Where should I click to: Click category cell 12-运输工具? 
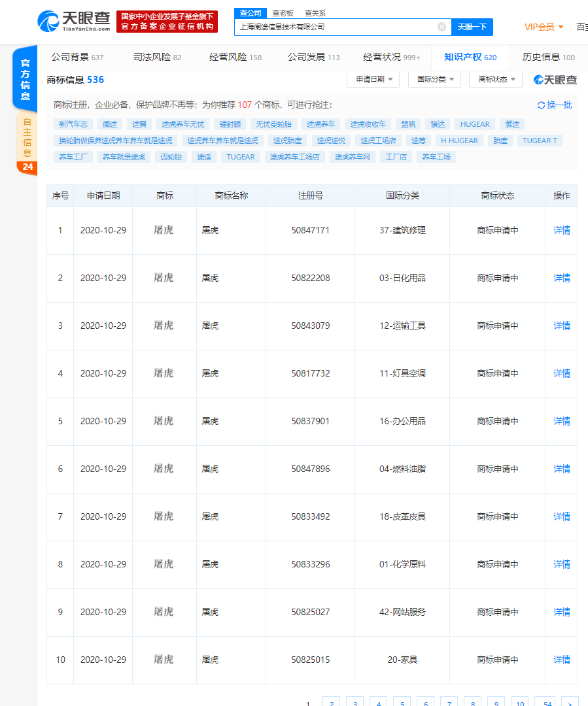402,326
